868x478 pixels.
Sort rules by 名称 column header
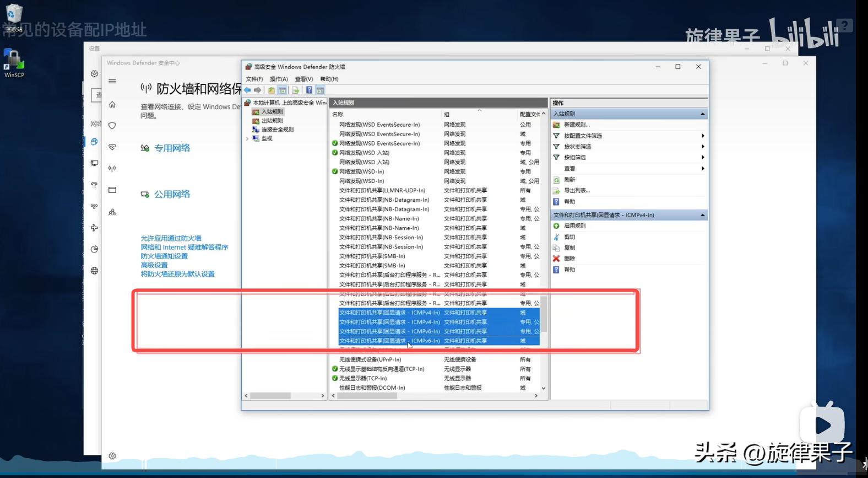point(385,114)
